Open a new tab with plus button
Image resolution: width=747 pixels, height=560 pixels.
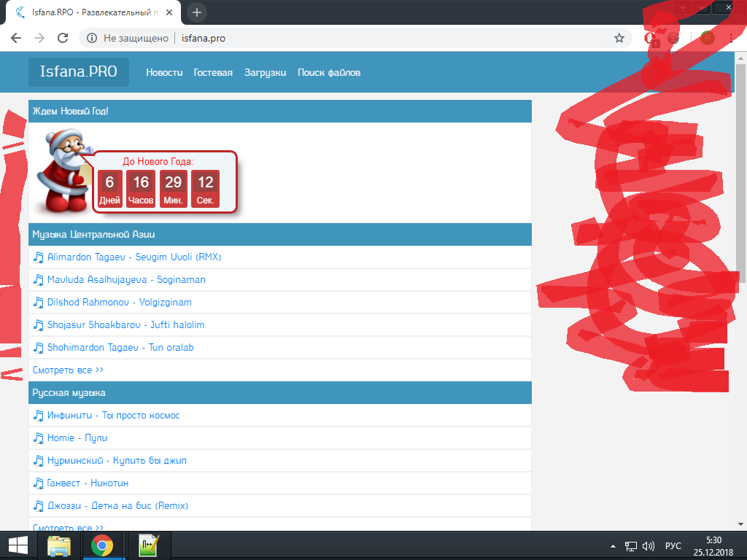tap(197, 12)
